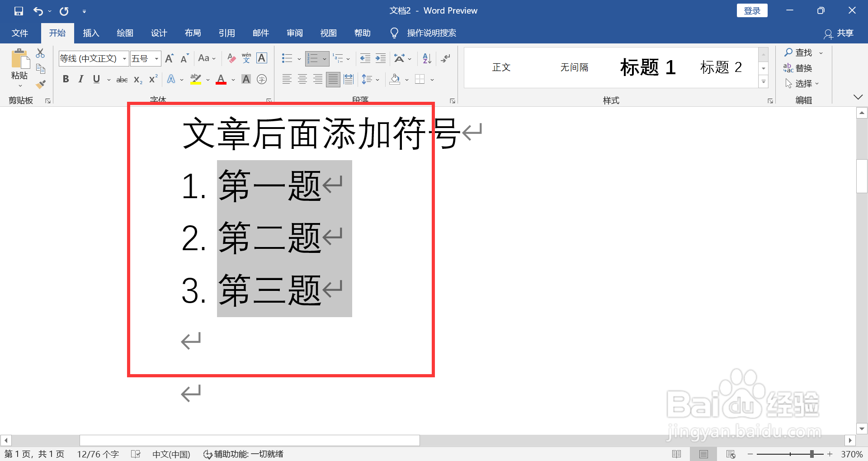
Task: Toggle italic on selected text
Action: (x=80, y=79)
